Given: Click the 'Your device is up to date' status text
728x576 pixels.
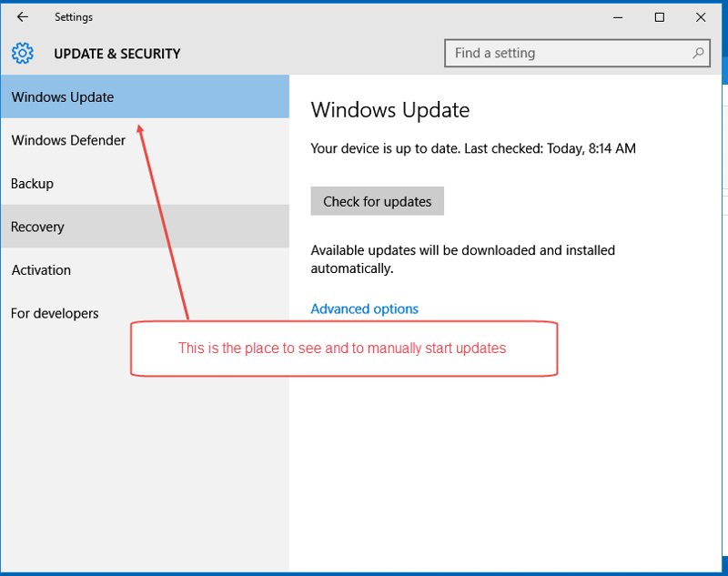Looking at the screenshot, I should (473, 148).
